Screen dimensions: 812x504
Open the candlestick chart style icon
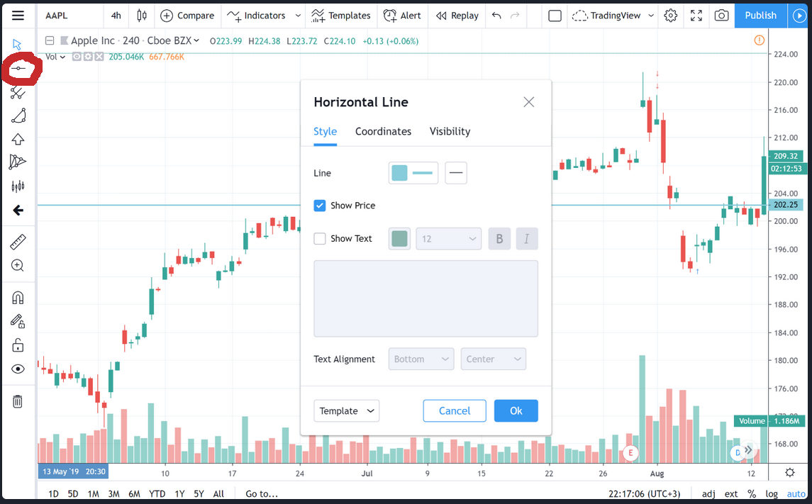click(x=141, y=16)
